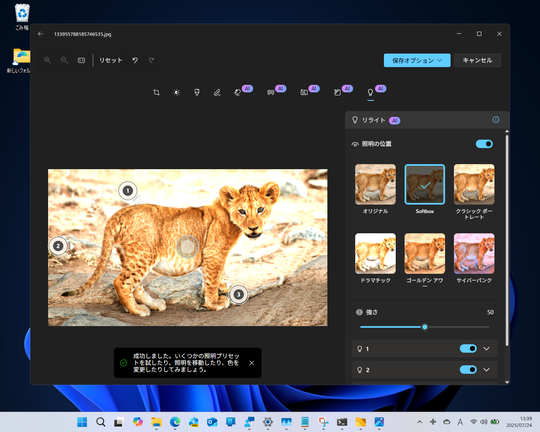Open the Adjustment brightness tool
This screenshot has width=540, height=432.
click(176, 92)
